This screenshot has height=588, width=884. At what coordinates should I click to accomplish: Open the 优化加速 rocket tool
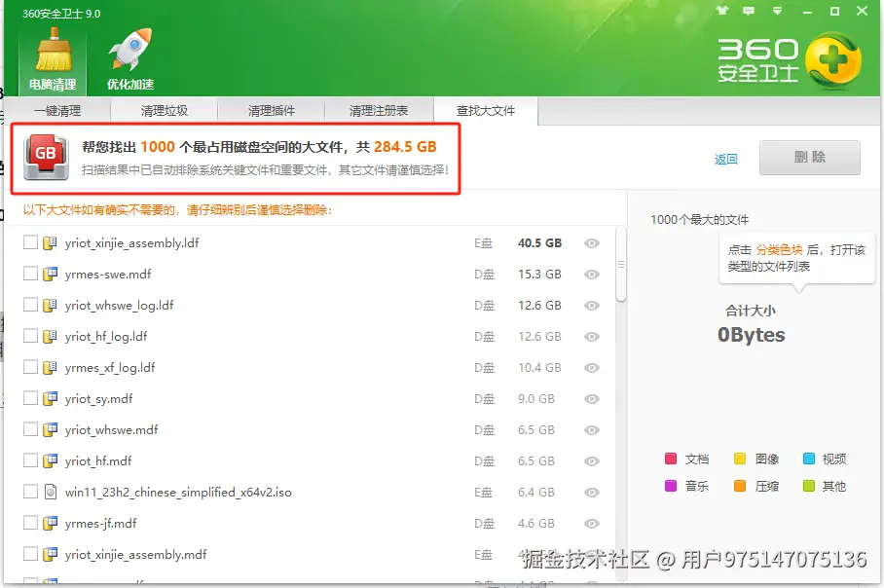tap(130, 60)
